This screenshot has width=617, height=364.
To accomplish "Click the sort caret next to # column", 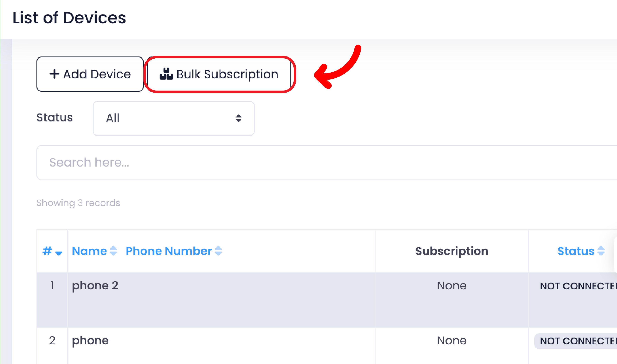I will [59, 253].
